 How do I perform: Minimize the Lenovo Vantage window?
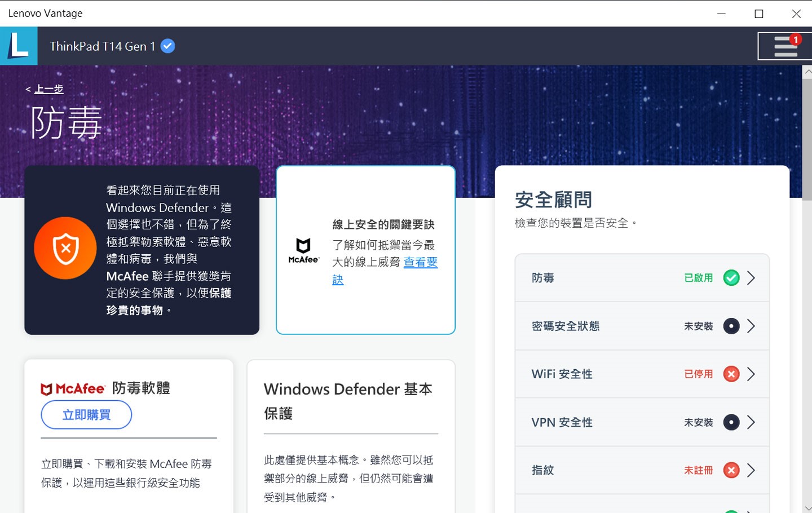[x=721, y=14]
